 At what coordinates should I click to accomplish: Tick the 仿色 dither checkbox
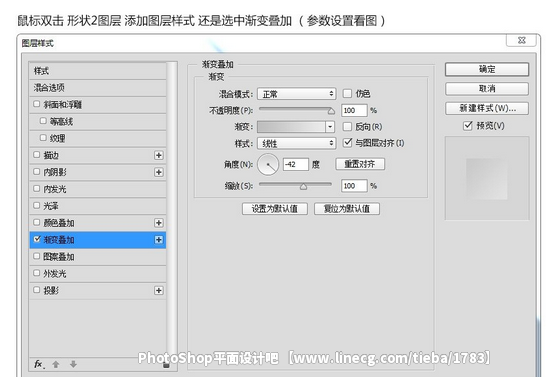(347, 93)
